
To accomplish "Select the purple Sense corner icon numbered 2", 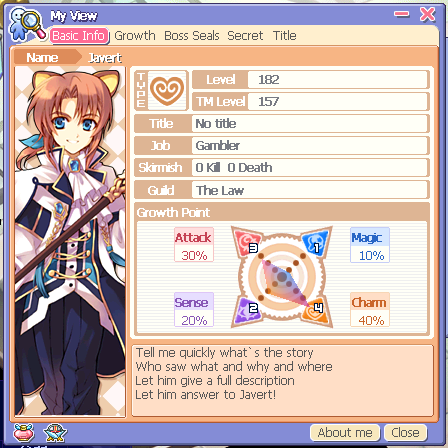I will click(x=247, y=311).
